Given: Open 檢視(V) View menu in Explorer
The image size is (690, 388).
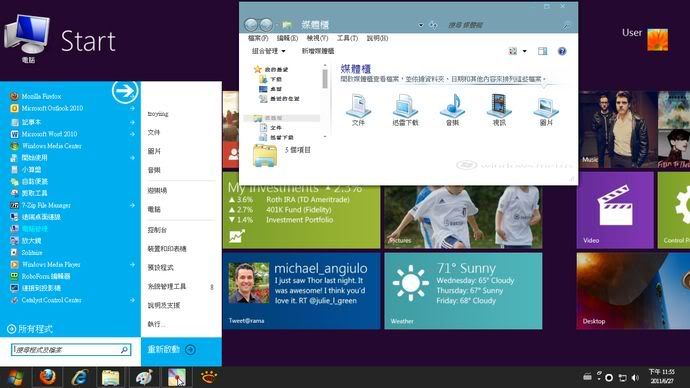Looking at the screenshot, I should (x=317, y=38).
